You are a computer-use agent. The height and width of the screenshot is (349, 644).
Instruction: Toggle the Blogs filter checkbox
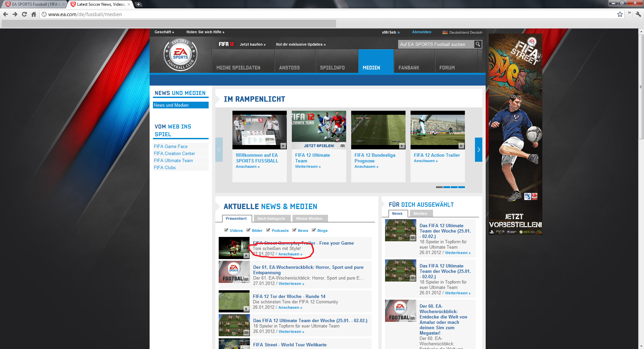314,230
